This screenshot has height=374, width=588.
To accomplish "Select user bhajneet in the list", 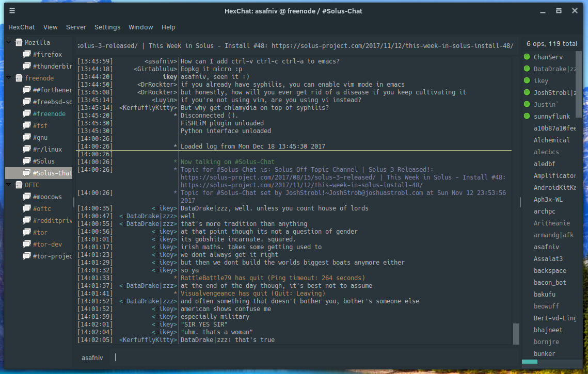I will 548,330.
